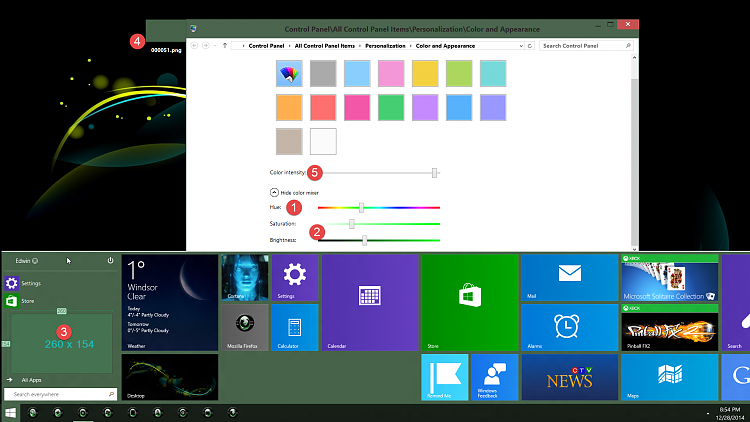This screenshot has height=422, width=750.
Task: Open the Alarms tile
Action: click(x=570, y=327)
